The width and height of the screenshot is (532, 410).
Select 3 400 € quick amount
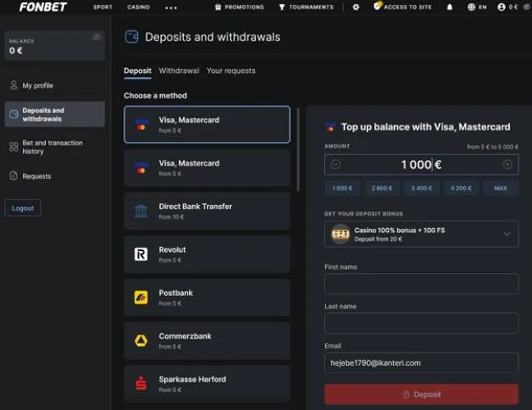point(421,188)
